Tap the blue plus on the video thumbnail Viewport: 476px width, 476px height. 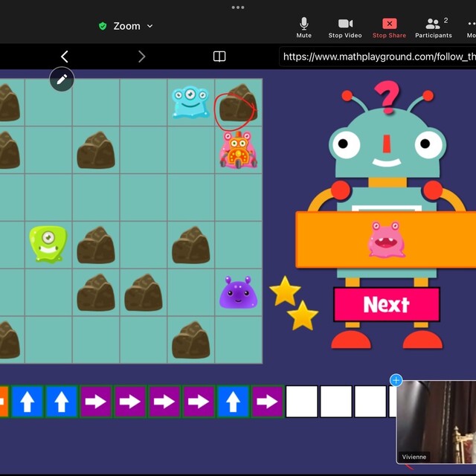[x=396, y=380]
